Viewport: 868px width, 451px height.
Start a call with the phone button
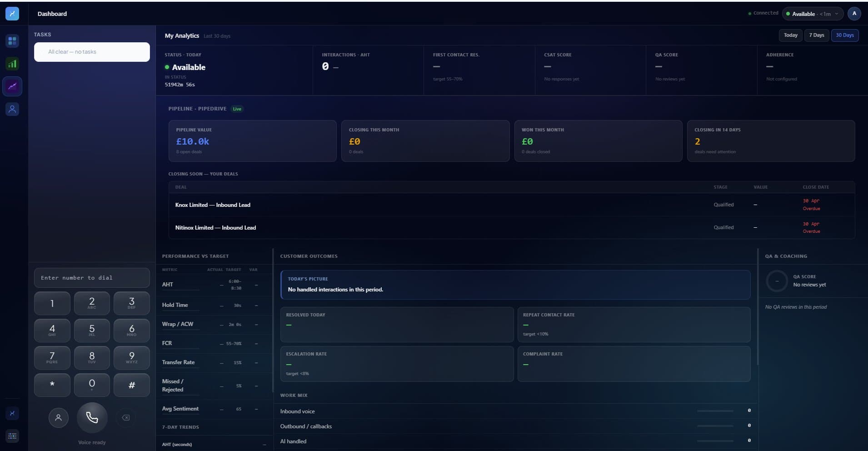pyautogui.click(x=92, y=417)
